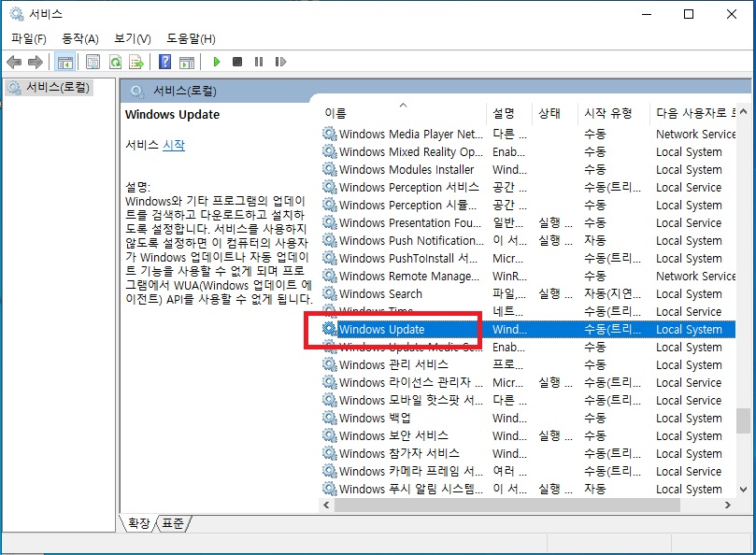Click the horizontal scrollbar left arrow
756x555 pixels.
(326, 505)
